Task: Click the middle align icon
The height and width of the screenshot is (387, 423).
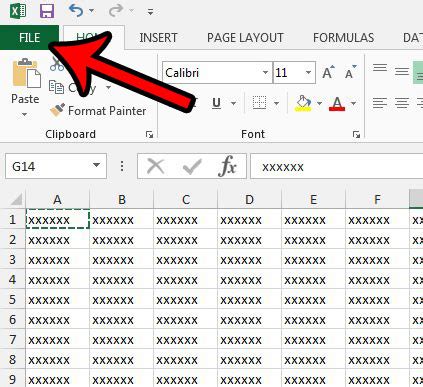Action: tap(402, 71)
